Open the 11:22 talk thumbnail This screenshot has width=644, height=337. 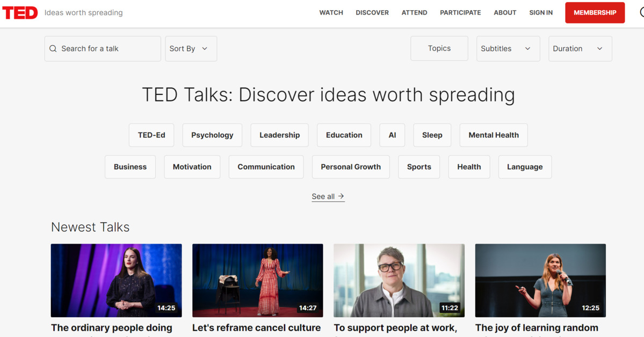tap(399, 280)
